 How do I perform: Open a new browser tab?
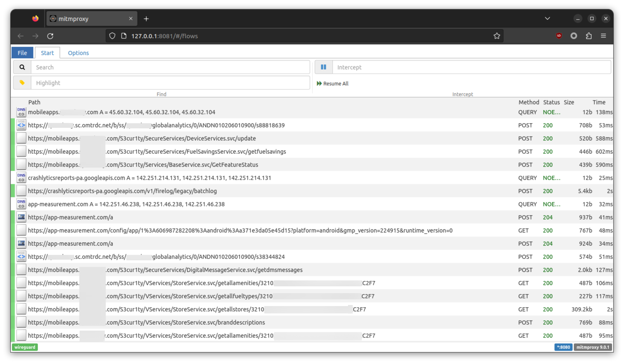point(146,19)
